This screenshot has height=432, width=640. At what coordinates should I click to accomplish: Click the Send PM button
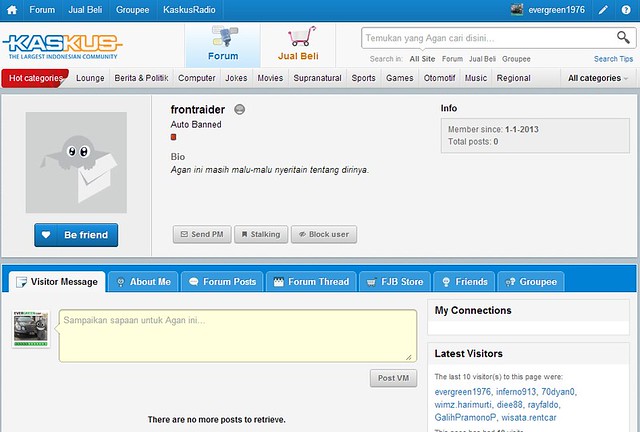click(200, 234)
